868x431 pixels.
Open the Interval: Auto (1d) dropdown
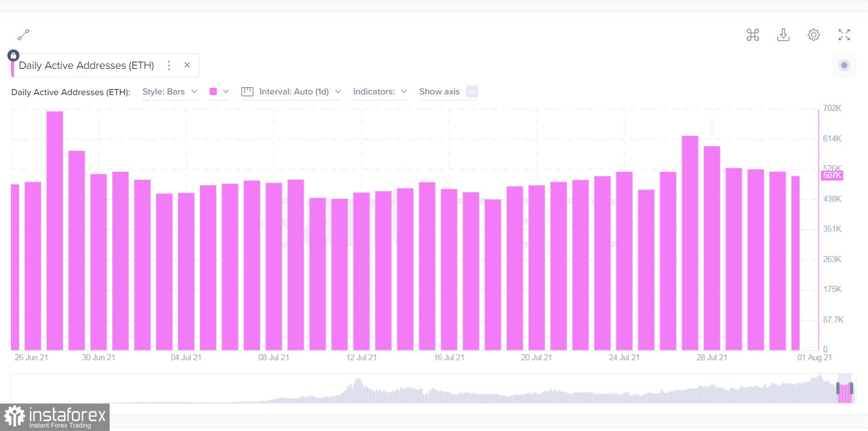(x=291, y=91)
